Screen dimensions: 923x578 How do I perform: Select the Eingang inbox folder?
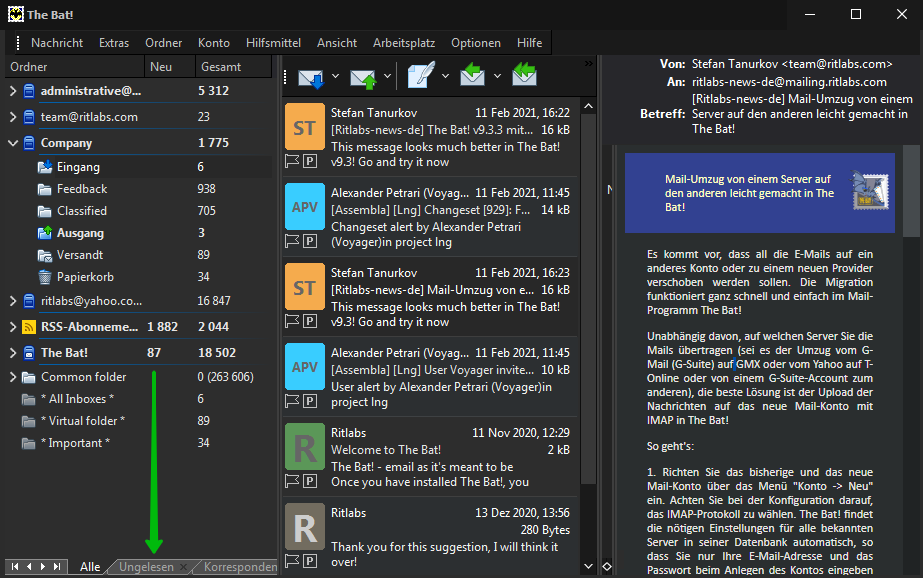coord(78,167)
